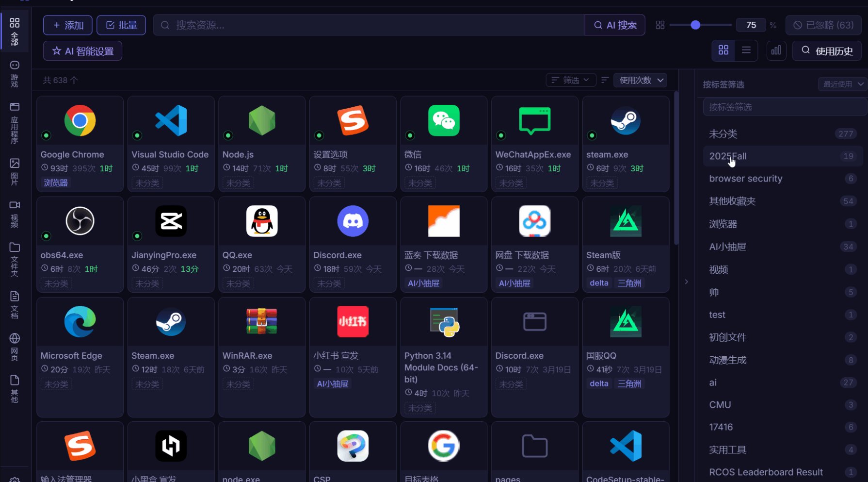Open the 筛选 filter dropdown
Screen dimensions: 868x482
coord(571,80)
